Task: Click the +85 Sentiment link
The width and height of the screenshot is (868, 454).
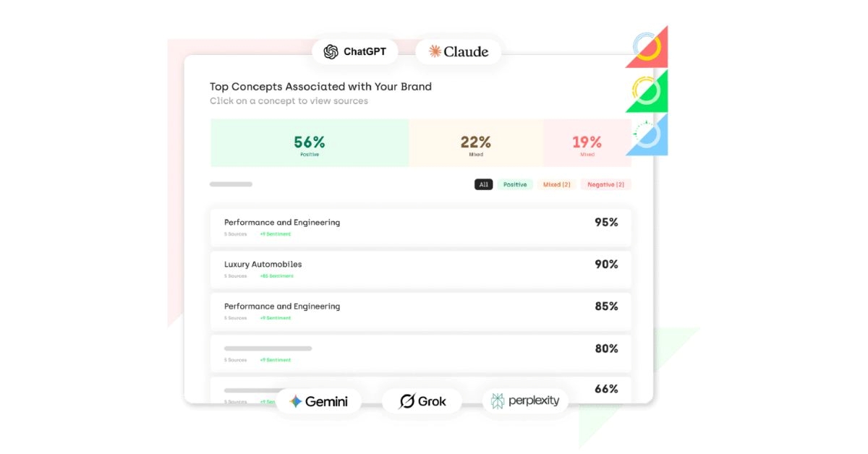Action: point(277,276)
